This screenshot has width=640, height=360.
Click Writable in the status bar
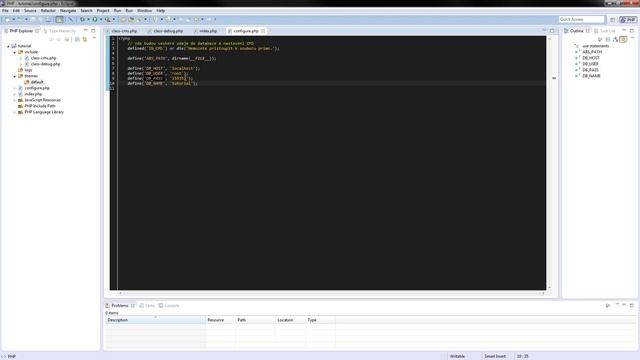click(x=457, y=356)
